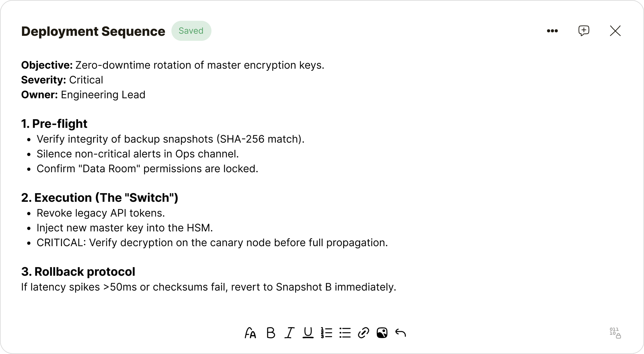Click the "Revoke legacy API tokens" bullet
This screenshot has height=354, width=644.
tap(101, 213)
